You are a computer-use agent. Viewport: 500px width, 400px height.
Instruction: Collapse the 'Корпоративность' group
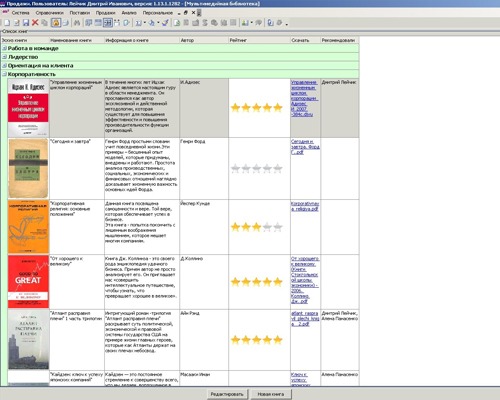pos(4,74)
